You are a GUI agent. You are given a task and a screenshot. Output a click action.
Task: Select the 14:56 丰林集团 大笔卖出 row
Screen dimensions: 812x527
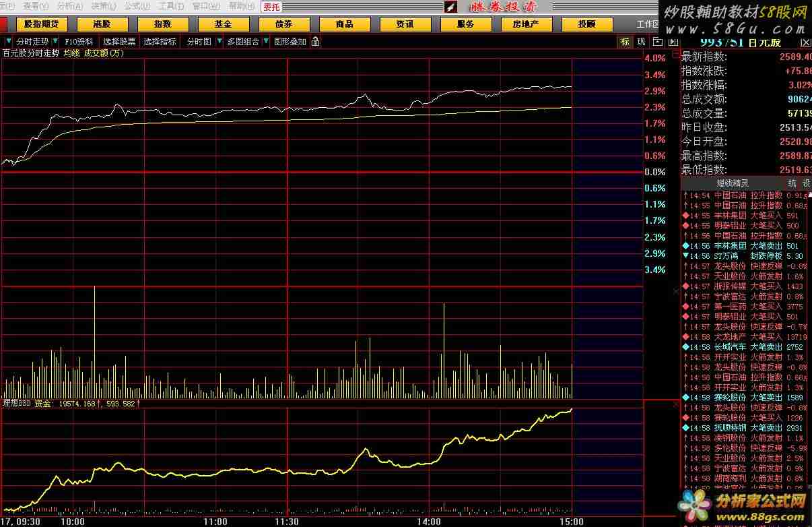pos(746,246)
